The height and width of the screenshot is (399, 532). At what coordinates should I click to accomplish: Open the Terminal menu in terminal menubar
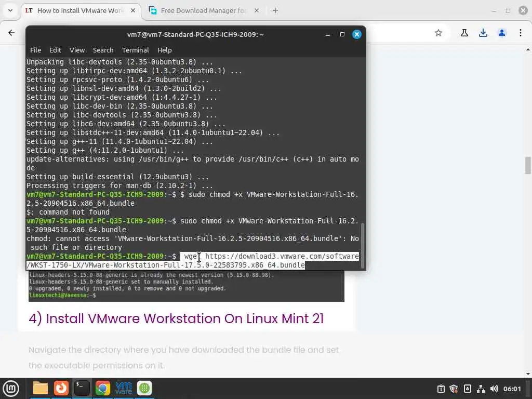click(136, 50)
